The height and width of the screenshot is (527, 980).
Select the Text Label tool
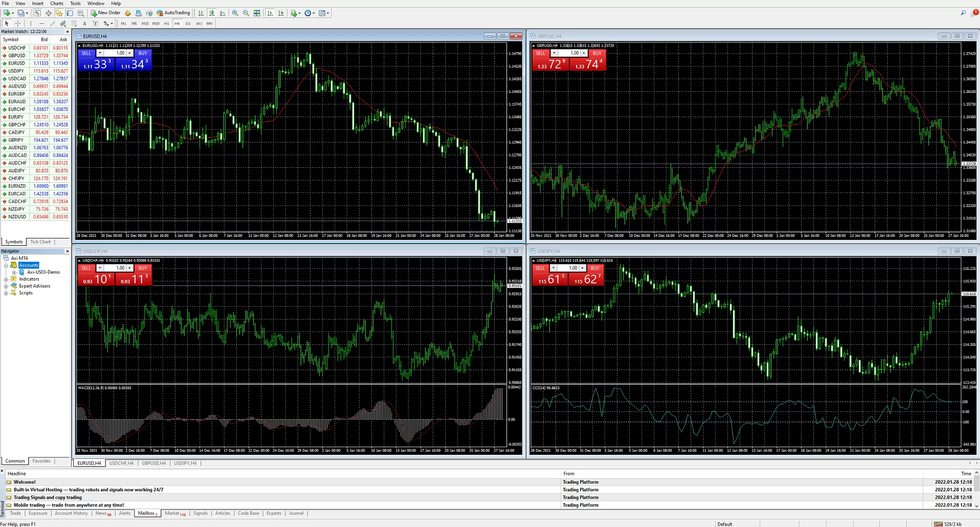(95, 23)
